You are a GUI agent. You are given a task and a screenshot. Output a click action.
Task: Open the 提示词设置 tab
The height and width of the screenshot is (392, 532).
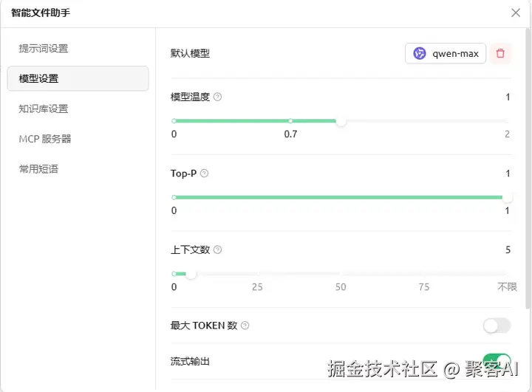point(44,49)
